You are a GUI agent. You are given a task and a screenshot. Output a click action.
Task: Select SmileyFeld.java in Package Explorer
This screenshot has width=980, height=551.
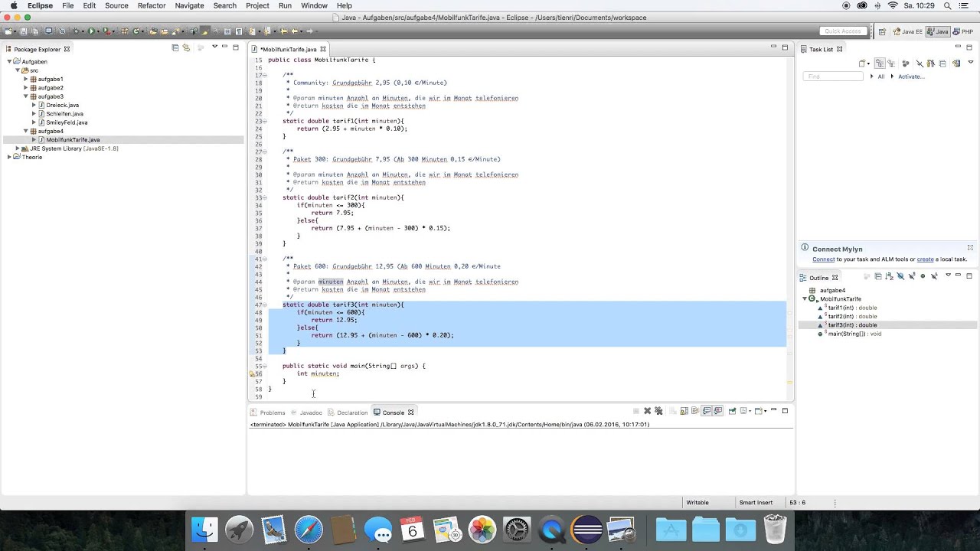66,122
